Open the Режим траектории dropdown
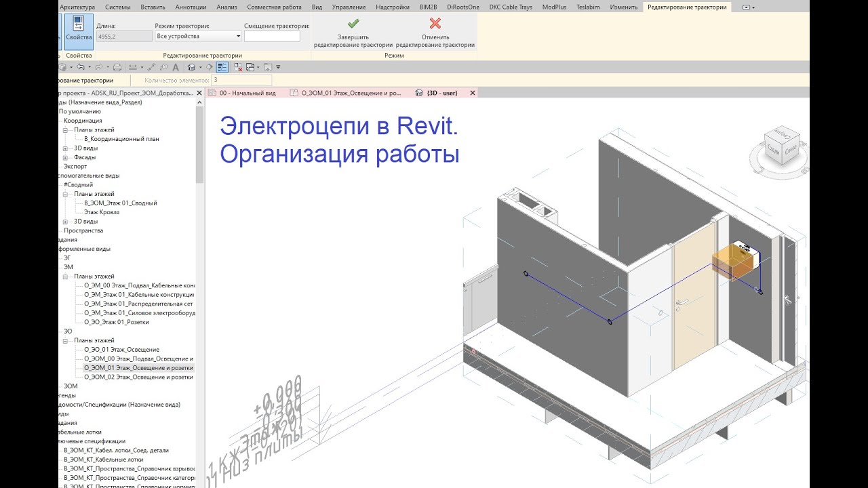Viewport: 868px width, 488px height. pos(198,36)
